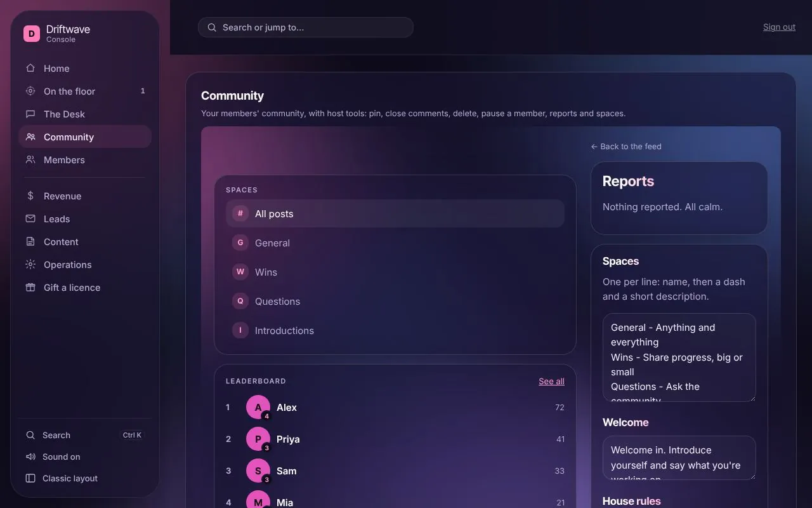
Task: Click the Content document icon
Action: (x=30, y=241)
